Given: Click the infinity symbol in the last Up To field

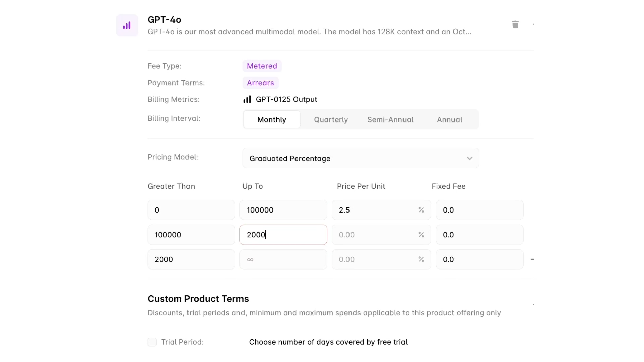Looking at the screenshot, I should pos(250,259).
